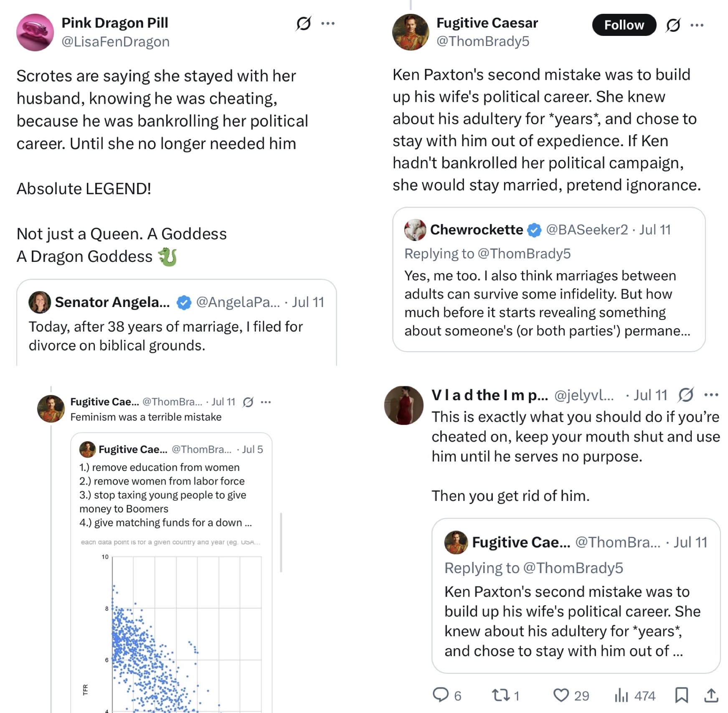Viewport: 728px width, 713px height.
Task: View analytics icon showing 474 views
Action: 621,695
